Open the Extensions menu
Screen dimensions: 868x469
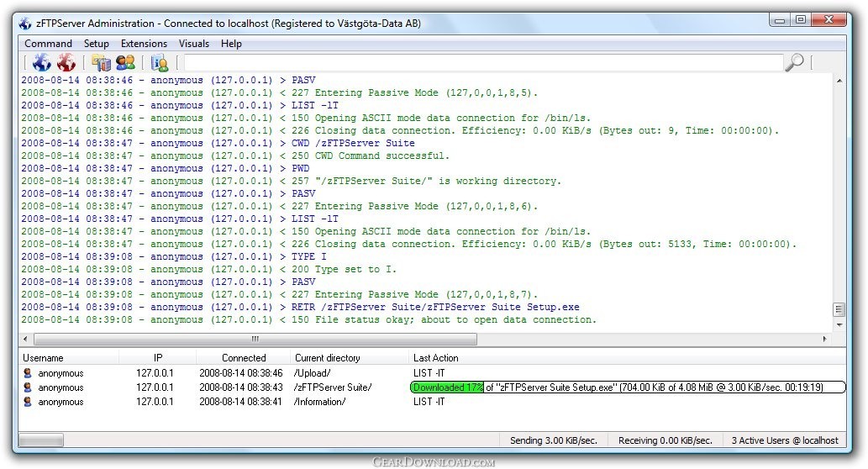[144, 43]
